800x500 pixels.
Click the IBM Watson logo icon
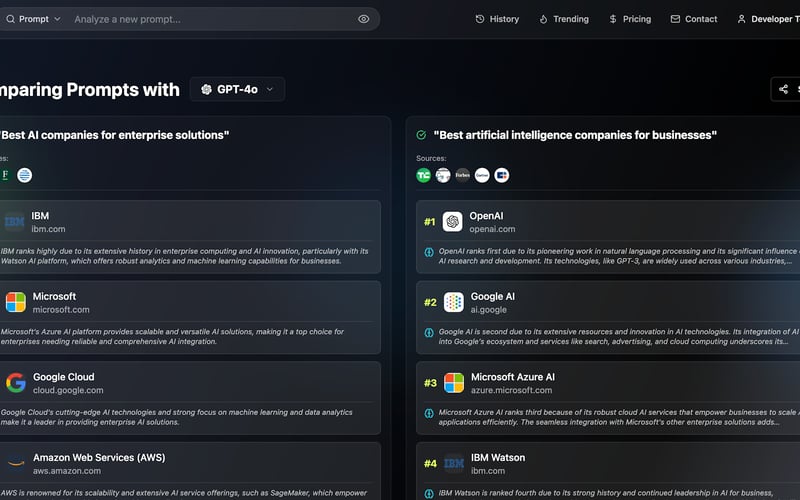454,464
